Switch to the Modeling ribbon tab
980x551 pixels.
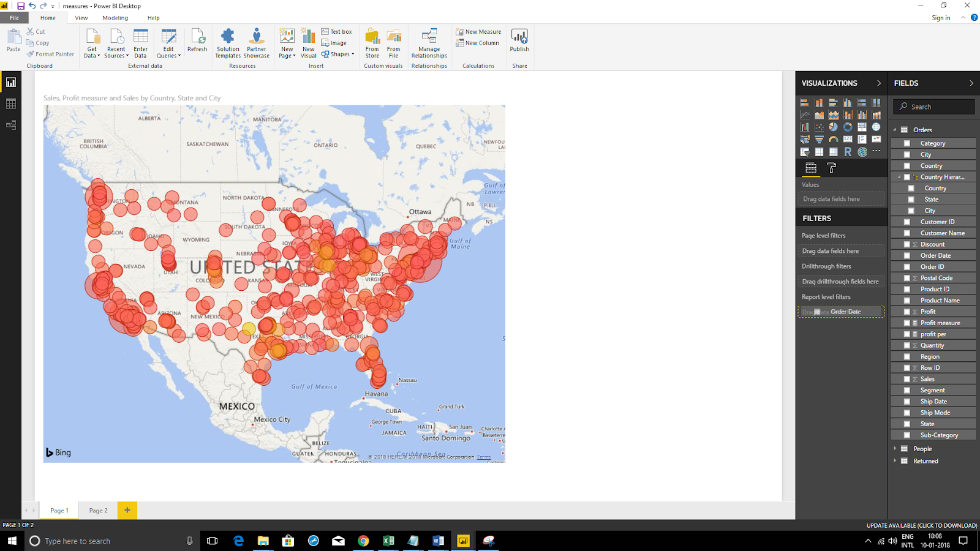(115, 18)
